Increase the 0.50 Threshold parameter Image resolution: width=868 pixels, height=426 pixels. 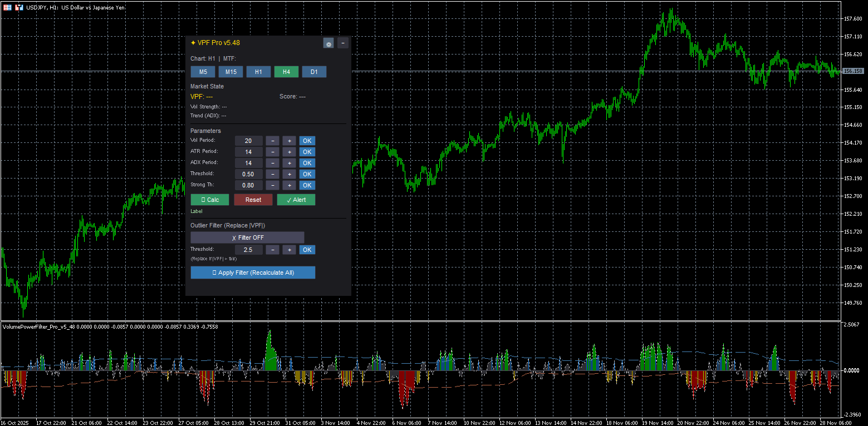pos(290,174)
